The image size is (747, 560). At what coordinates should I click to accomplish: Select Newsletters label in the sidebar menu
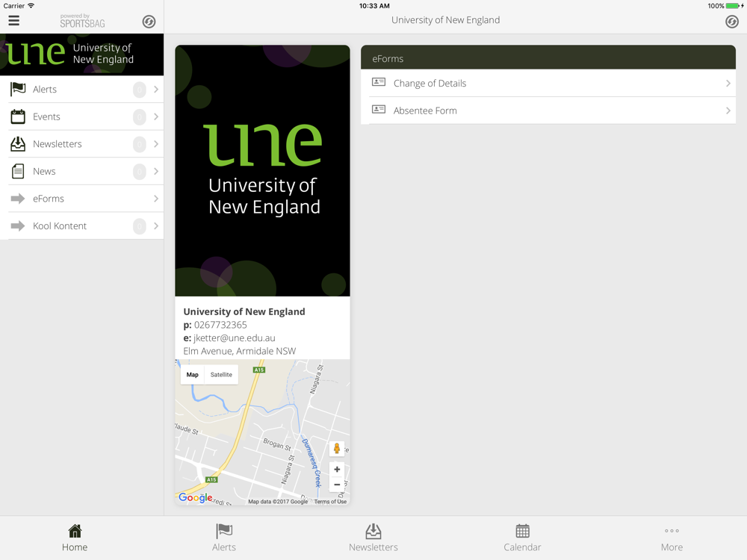58,144
